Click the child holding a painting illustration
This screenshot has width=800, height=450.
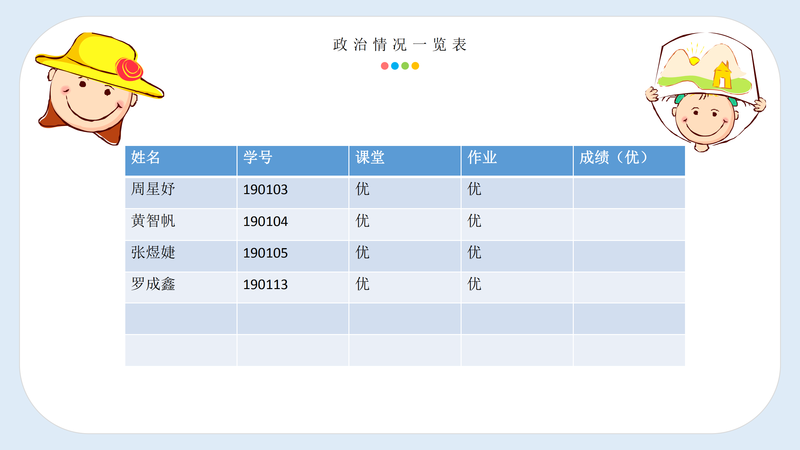click(706, 92)
